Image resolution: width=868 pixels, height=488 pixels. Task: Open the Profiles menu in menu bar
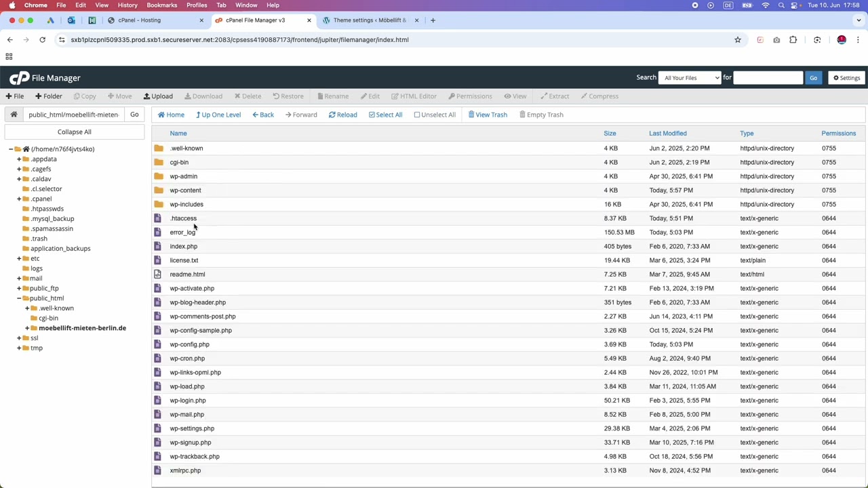(197, 5)
